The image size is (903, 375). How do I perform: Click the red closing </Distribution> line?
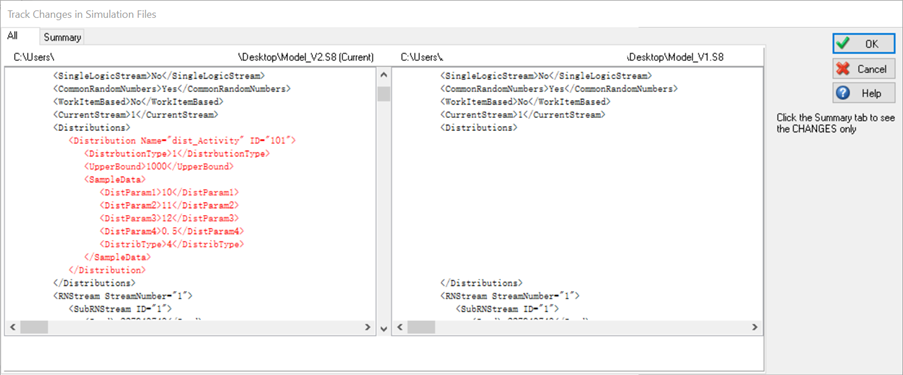tap(107, 270)
